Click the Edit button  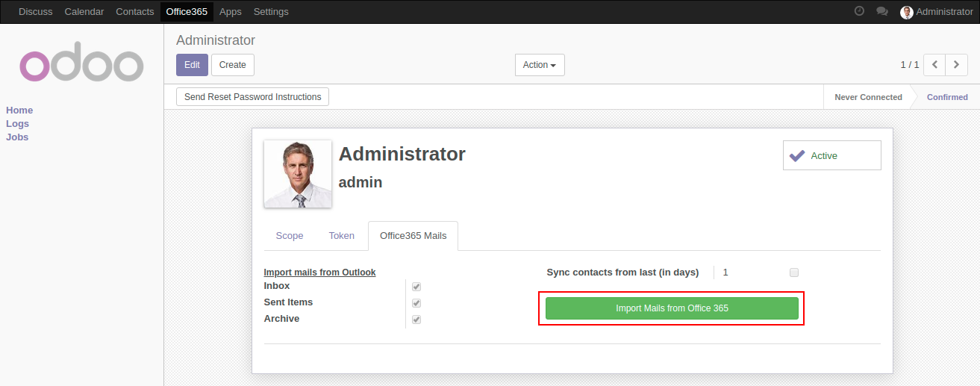point(192,65)
